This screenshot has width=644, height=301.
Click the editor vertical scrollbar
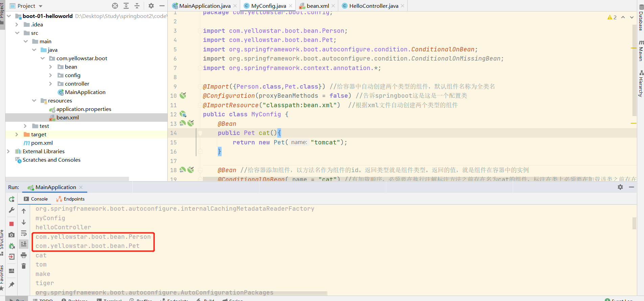[634, 70]
